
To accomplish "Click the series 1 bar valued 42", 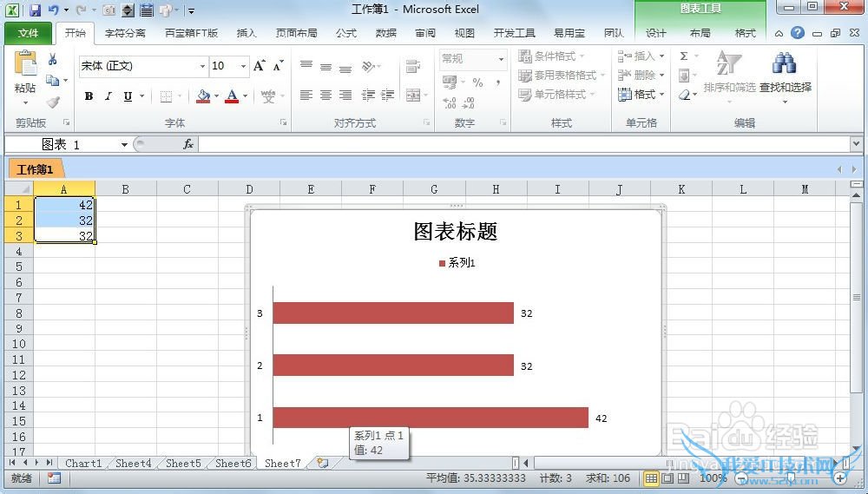I will click(431, 418).
